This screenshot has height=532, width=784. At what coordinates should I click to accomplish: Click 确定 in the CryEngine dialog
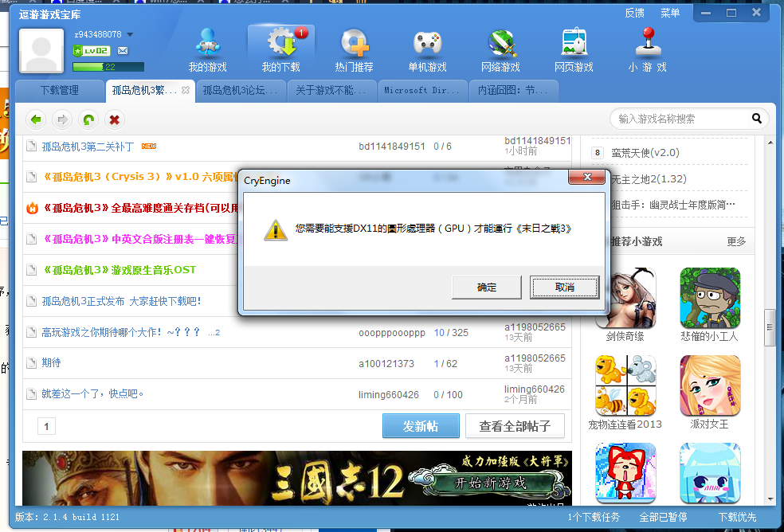click(x=487, y=288)
